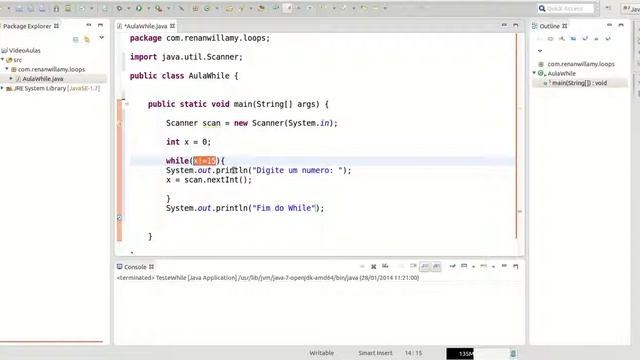The image size is (640, 360).
Task: Click the 14:15 cursor position indicator
Action: click(413, 353)
